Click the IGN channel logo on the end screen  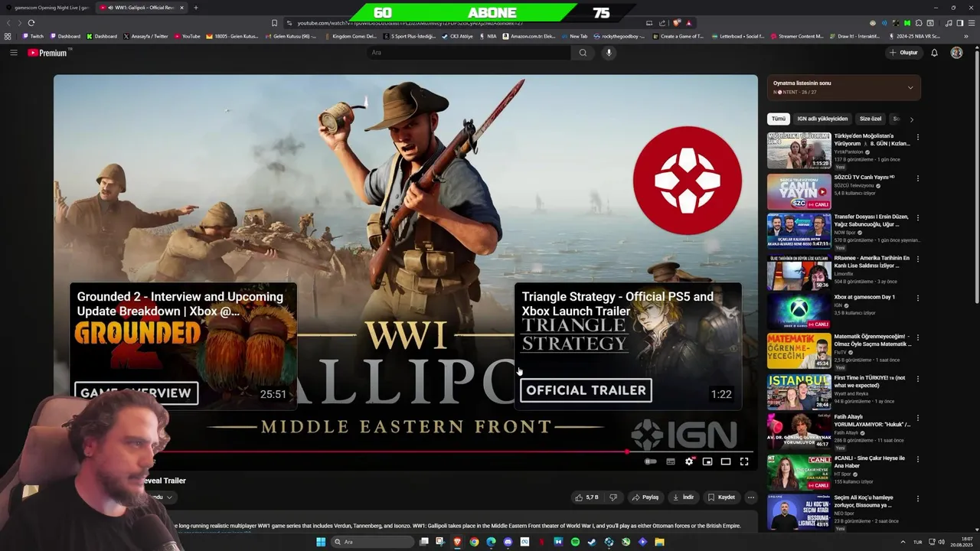(688, 181)
